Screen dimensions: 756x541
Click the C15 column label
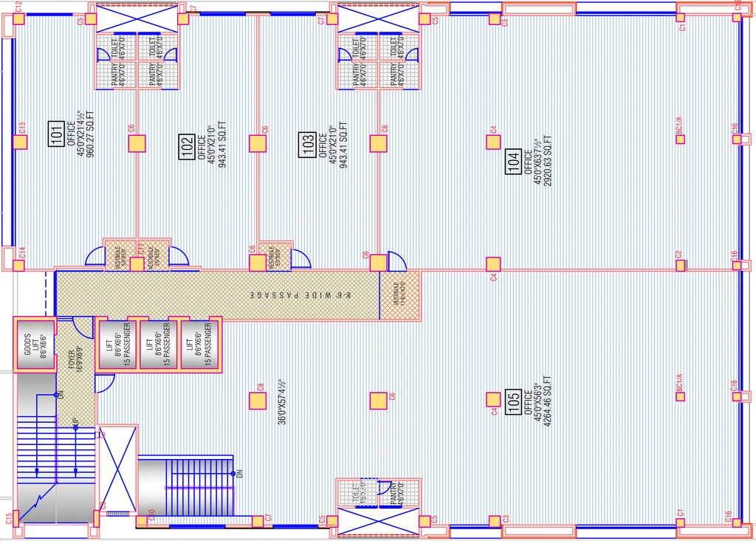tap(8, 519)
